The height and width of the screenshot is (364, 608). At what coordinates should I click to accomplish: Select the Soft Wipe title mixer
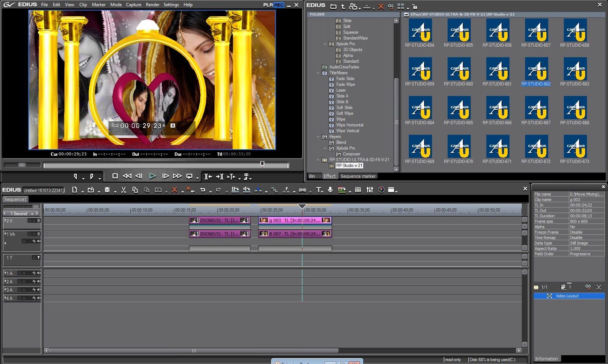coord(345,113)
